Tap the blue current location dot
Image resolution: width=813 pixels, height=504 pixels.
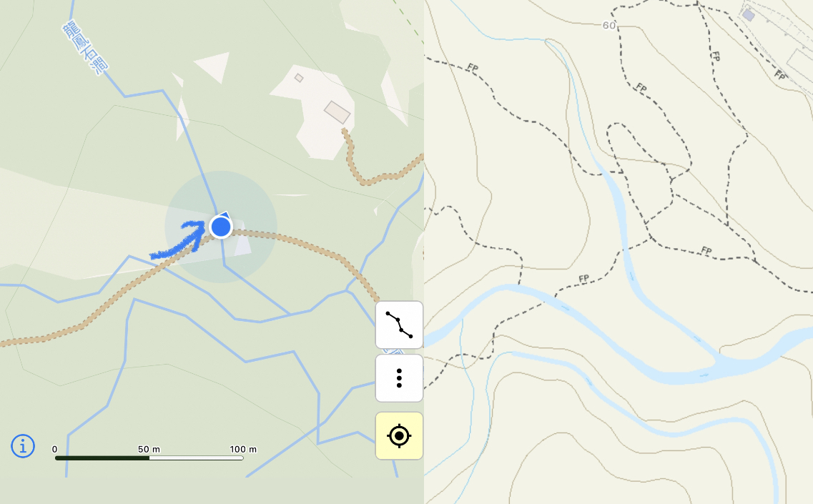pos(221,227)
